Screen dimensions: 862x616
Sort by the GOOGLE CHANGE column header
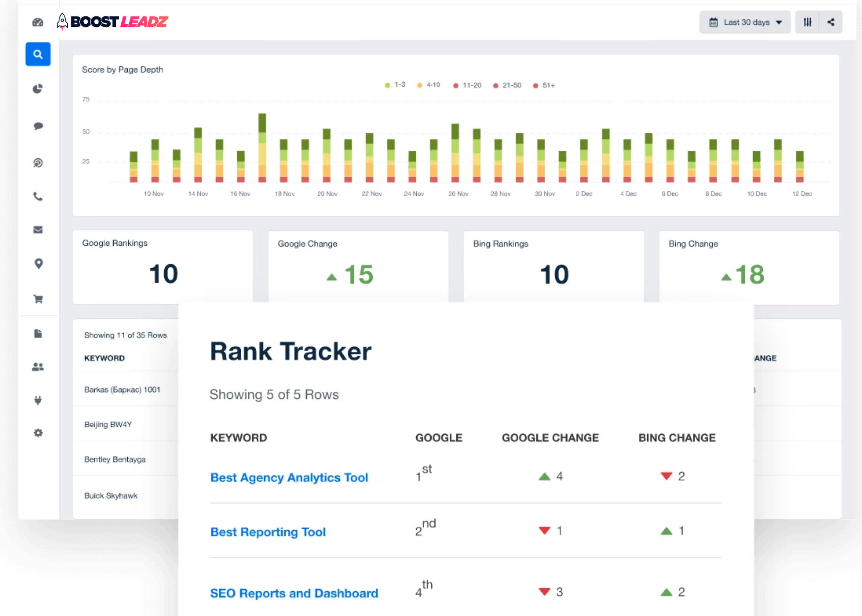[x=550, y=438]
